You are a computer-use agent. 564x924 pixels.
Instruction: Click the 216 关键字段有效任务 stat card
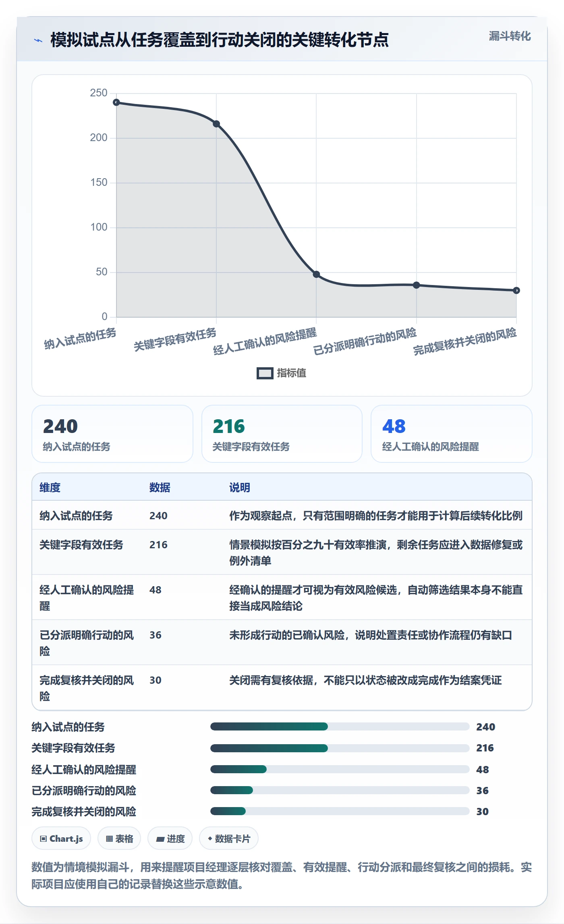click(282, 434)
